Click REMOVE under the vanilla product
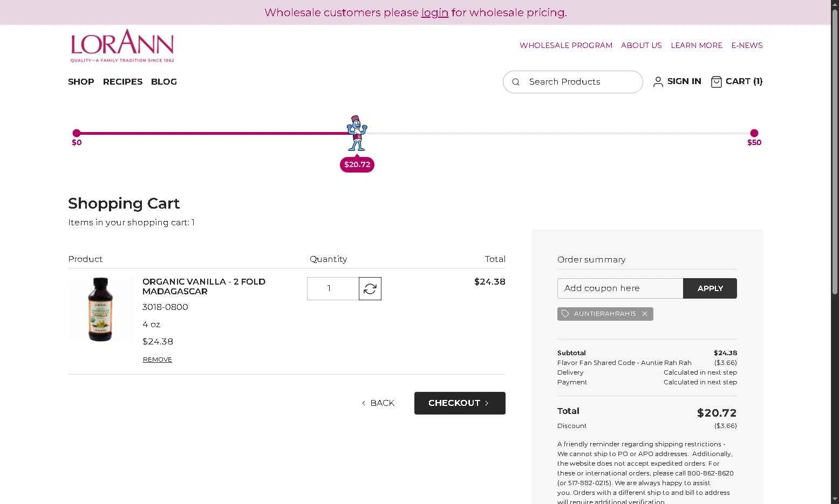 [x=157, y=360]
